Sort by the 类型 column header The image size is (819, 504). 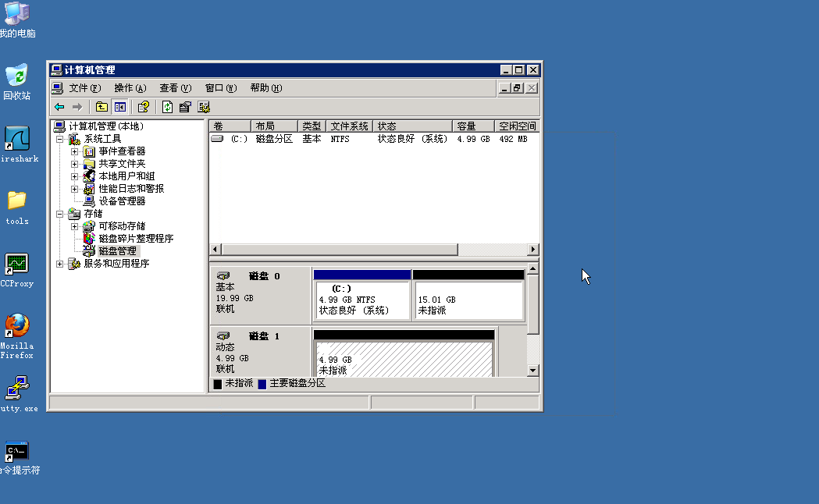click(312, 126)
